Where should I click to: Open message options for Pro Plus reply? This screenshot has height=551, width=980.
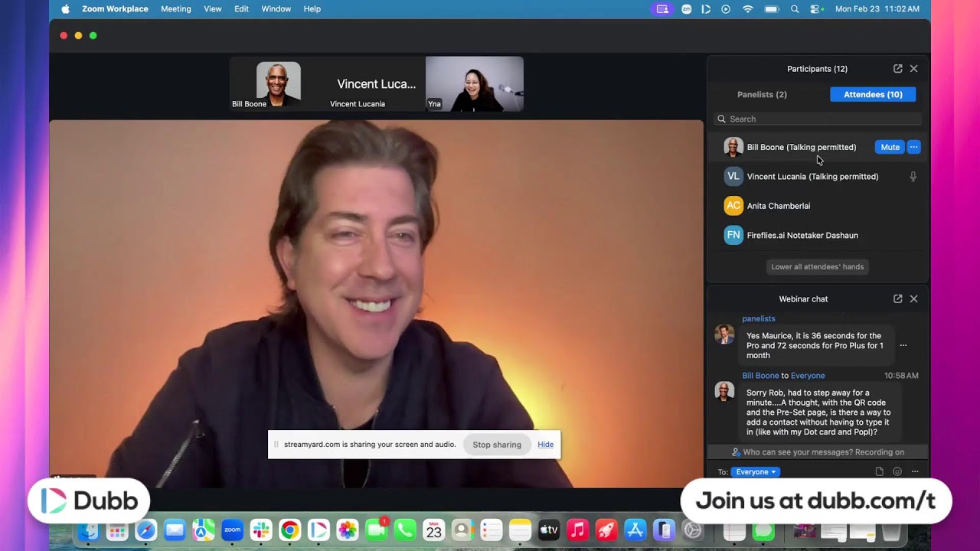click(903, 345)
